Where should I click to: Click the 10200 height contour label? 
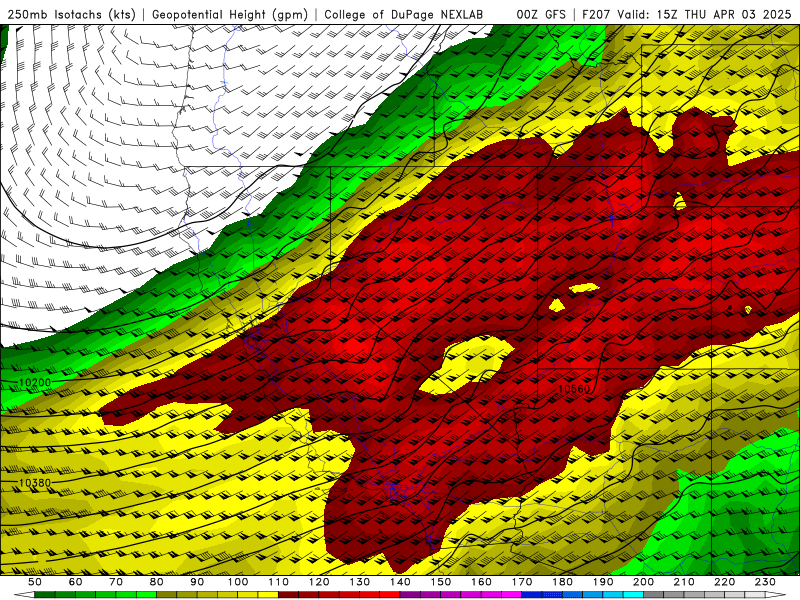coord(35,382)
